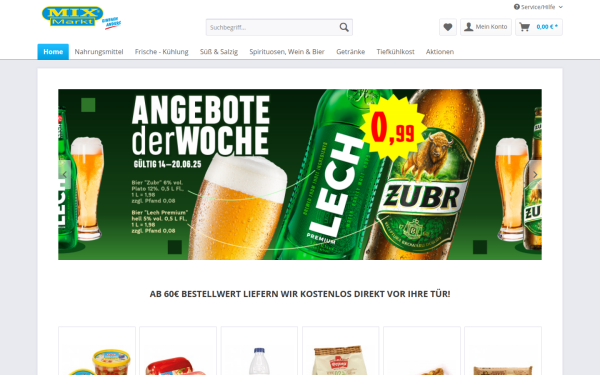
Task: Open the shopping cart showing 0,00 €
Action: tap(539, 27)
